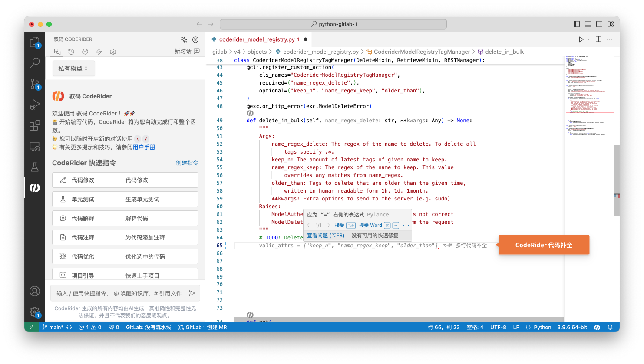This screenshot has height=364, width=644.
Task: Click the 创建指令 link
Action: click(187, 163)
